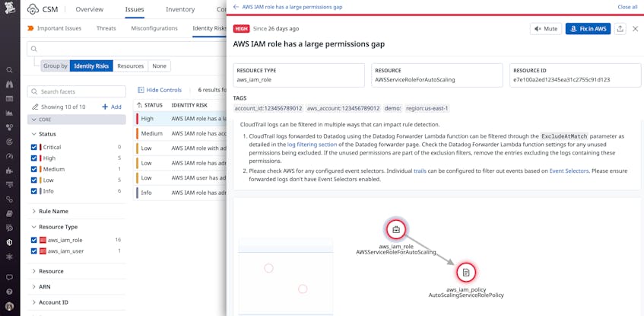Uncheck the High status checkbox
The width and height of the screenshot is (644, 316).
coord(34,158)
